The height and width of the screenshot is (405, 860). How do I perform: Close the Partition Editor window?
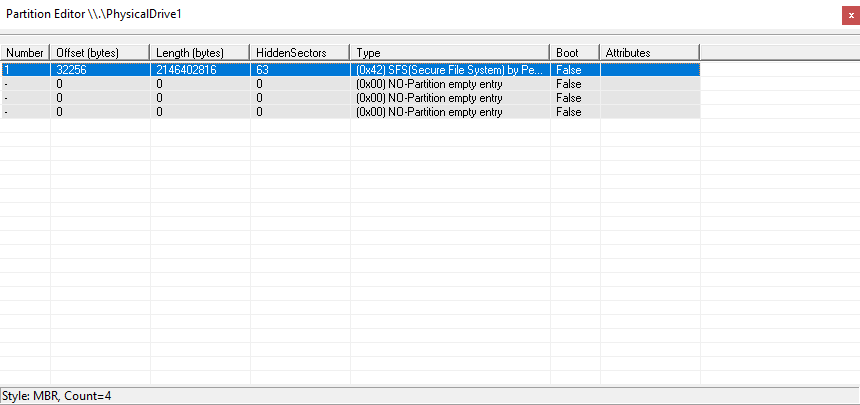(x=851, y=16)
